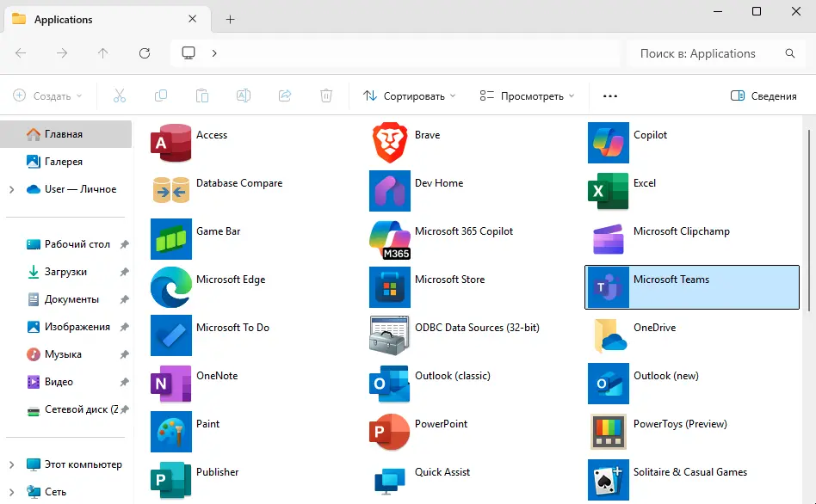Click the Excel application icon
This screenshot has height=504, width=816.
pyautogui.click(x=609, y=191)
